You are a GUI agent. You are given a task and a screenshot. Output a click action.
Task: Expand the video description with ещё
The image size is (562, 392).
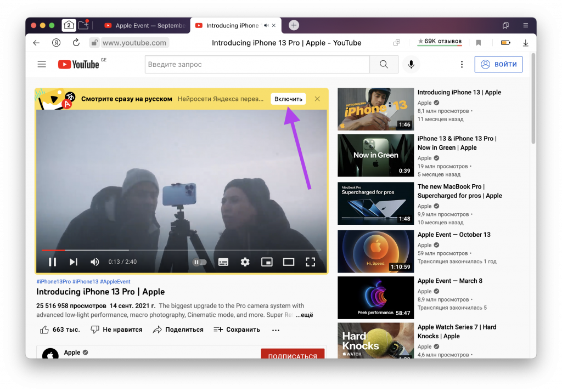(x=305, y=315)
